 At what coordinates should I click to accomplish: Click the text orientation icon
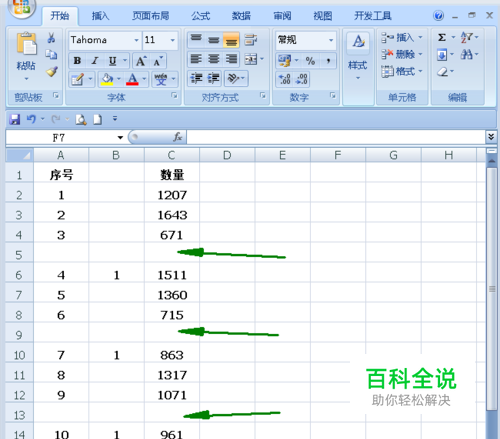[x=233, y=79]
